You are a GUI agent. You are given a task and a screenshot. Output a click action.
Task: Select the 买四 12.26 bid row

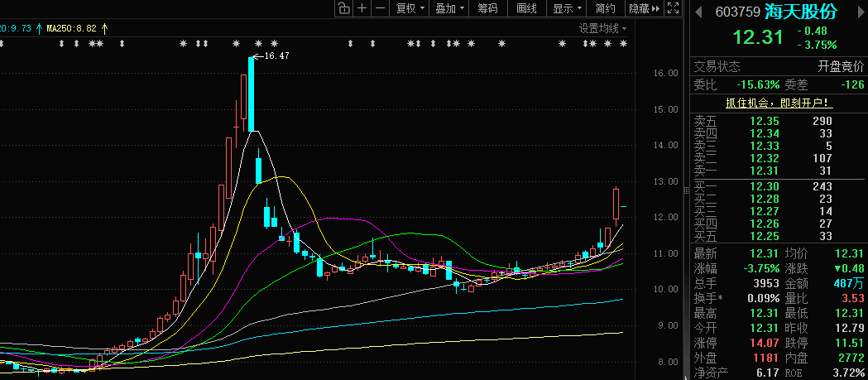tap(777, 224)
